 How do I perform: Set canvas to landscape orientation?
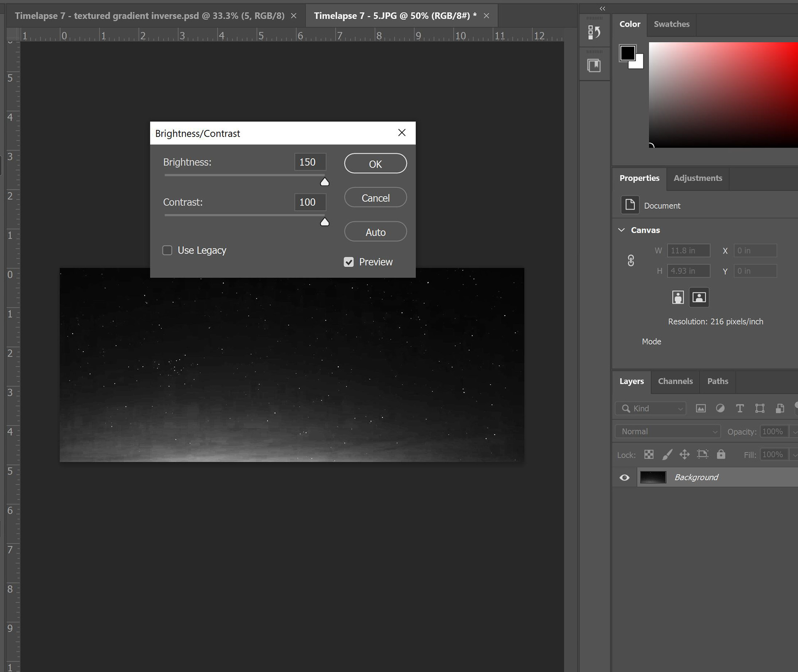[699, 297]
